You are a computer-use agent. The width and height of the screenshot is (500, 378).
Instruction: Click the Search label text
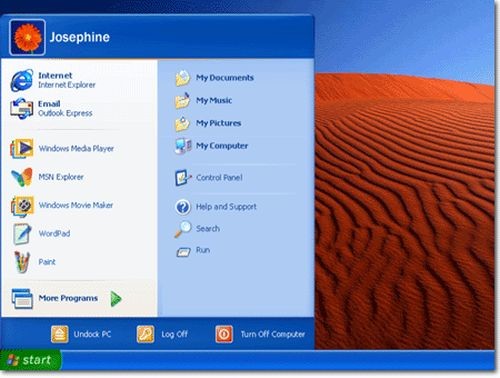tap(208, 229)
